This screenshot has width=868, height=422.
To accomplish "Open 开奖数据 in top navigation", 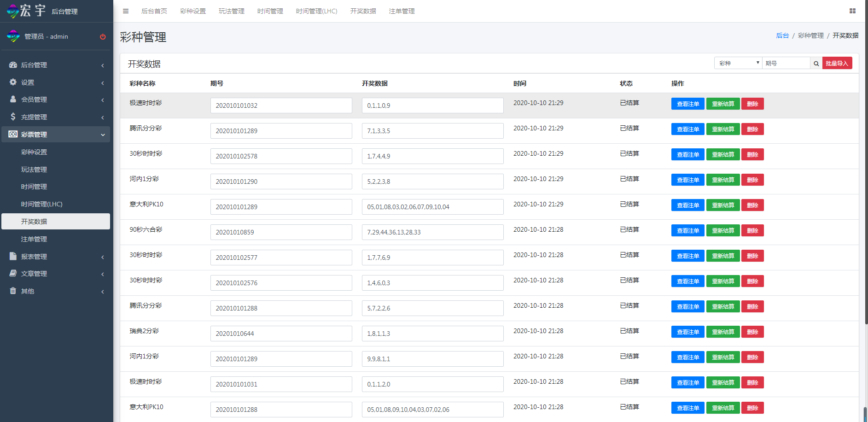I will pos(363,11).
